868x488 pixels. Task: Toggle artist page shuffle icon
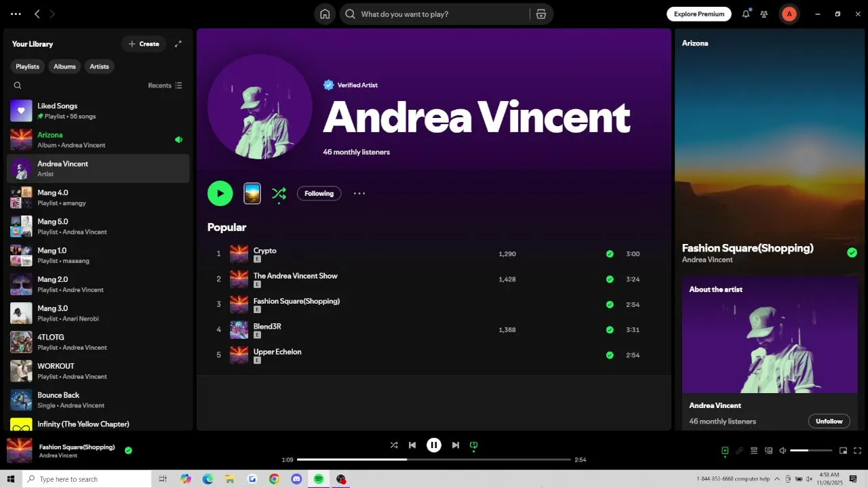279,194
